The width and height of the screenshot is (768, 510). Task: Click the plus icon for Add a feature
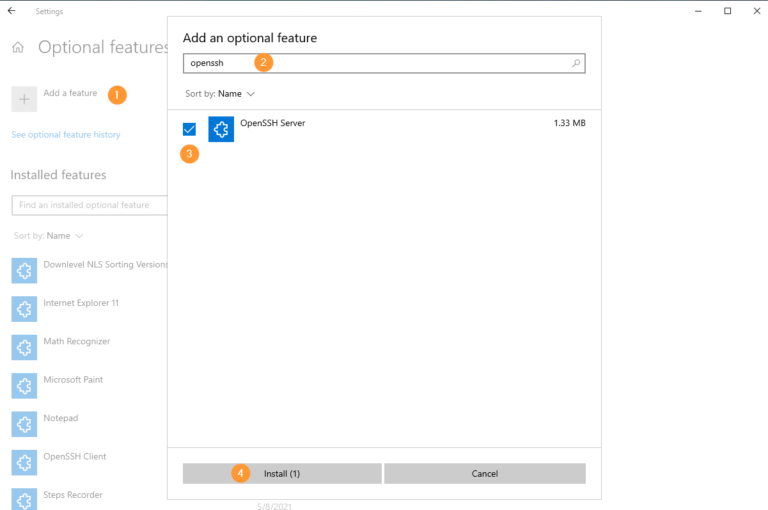24,99
